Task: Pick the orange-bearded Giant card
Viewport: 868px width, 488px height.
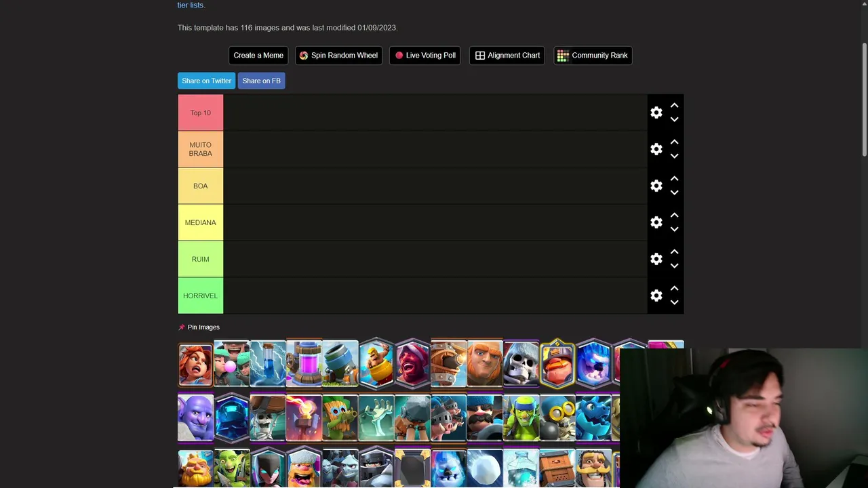Action: click(485, 364)
